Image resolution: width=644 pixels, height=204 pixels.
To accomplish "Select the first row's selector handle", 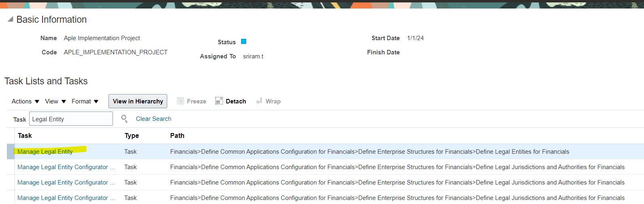I will [x=11, y=152].
